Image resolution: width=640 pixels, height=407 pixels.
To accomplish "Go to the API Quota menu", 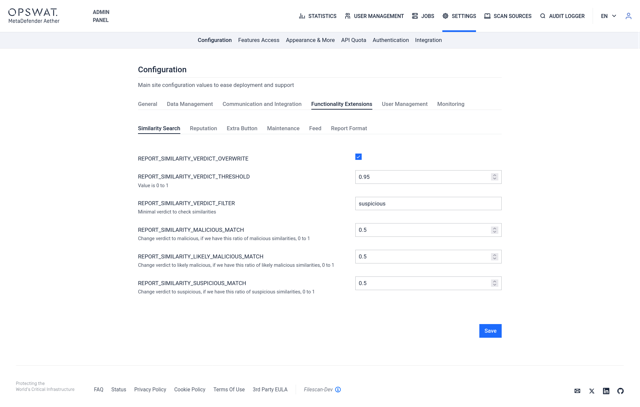I will pos(353,40).
